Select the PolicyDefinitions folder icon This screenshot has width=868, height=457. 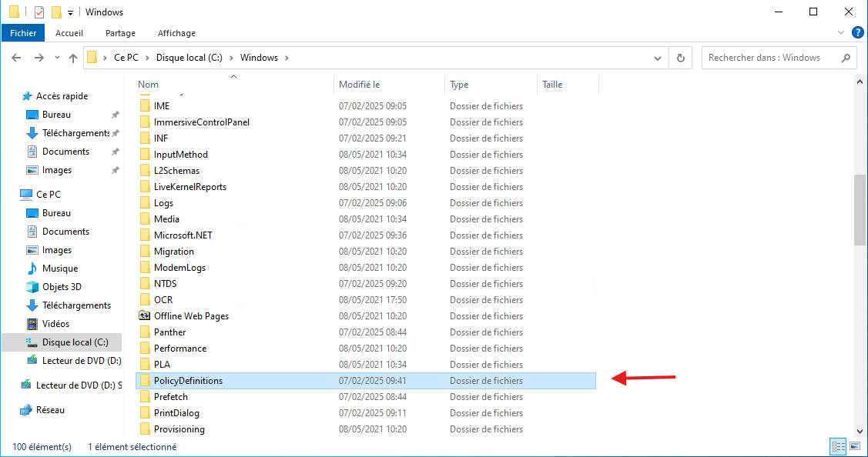[x=145, y=381]
